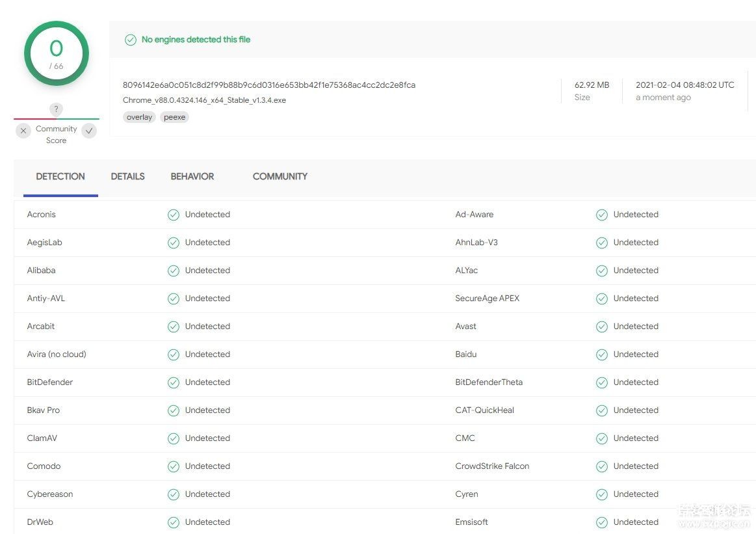
Task: Click the Arcabit engine name
Action: [40, 327]
